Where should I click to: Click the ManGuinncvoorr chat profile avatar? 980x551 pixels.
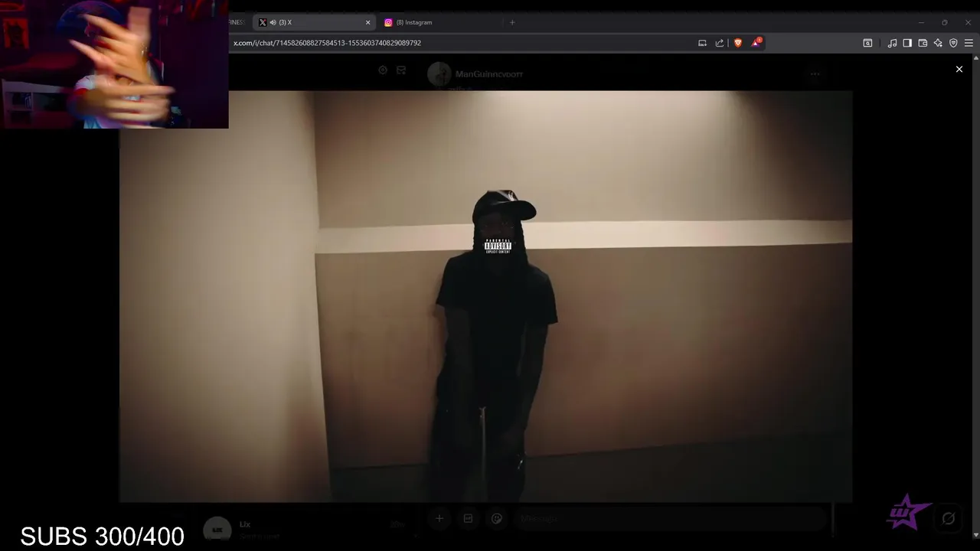tap(439, 74)
